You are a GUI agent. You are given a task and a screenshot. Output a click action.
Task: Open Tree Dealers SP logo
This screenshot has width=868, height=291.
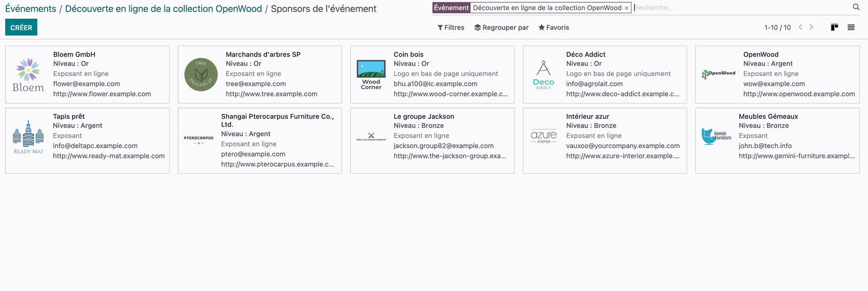click(201, 75)
